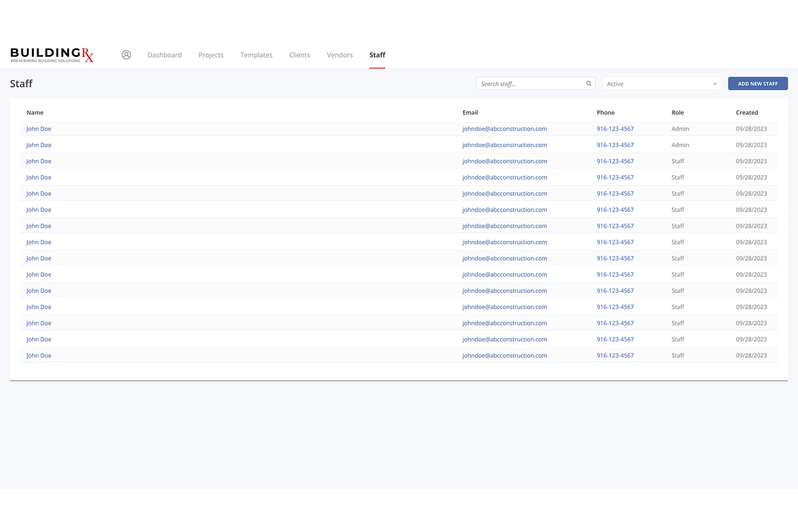
Task: Click the Role column header
Action: (x=678, y=113)
